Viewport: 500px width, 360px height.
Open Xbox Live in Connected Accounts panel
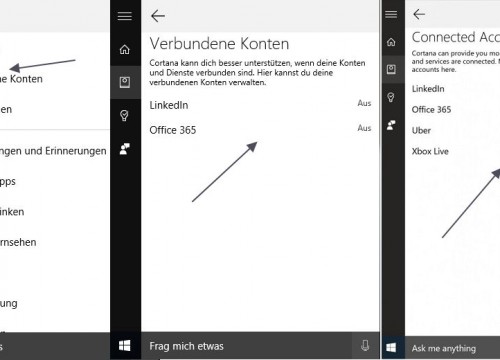pyautogui.click(x=430, y=151)
